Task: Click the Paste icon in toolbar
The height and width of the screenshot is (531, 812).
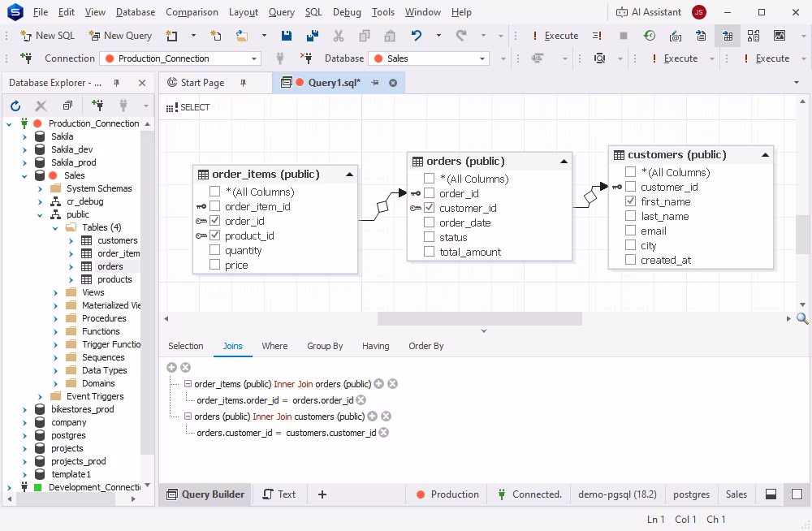Action: 390,36
